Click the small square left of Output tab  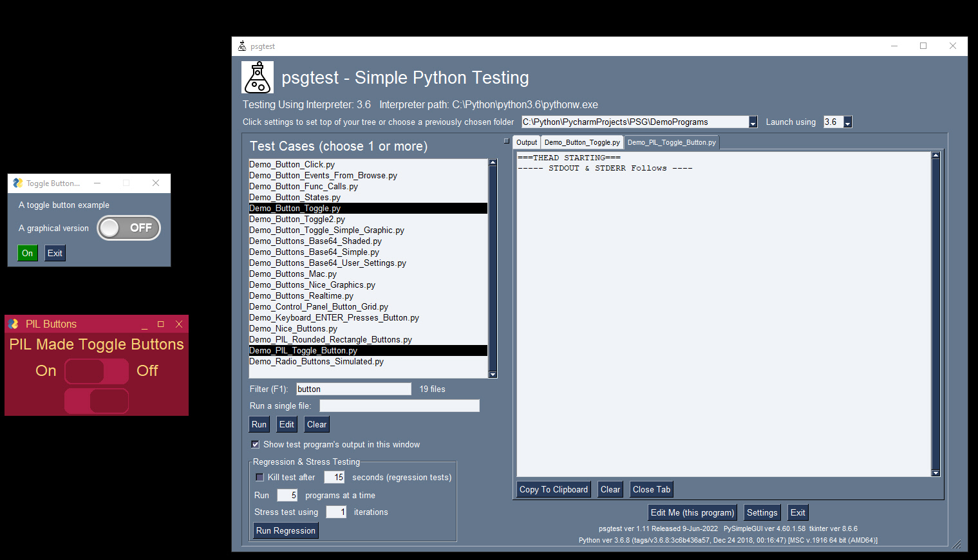[506, 141]
